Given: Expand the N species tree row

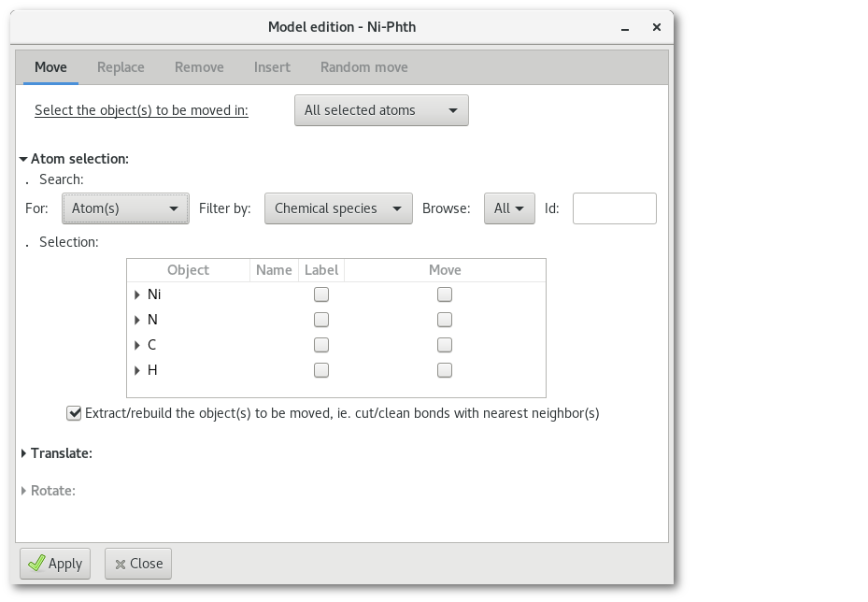Looking at the screenshot, I should click(137, 320).
